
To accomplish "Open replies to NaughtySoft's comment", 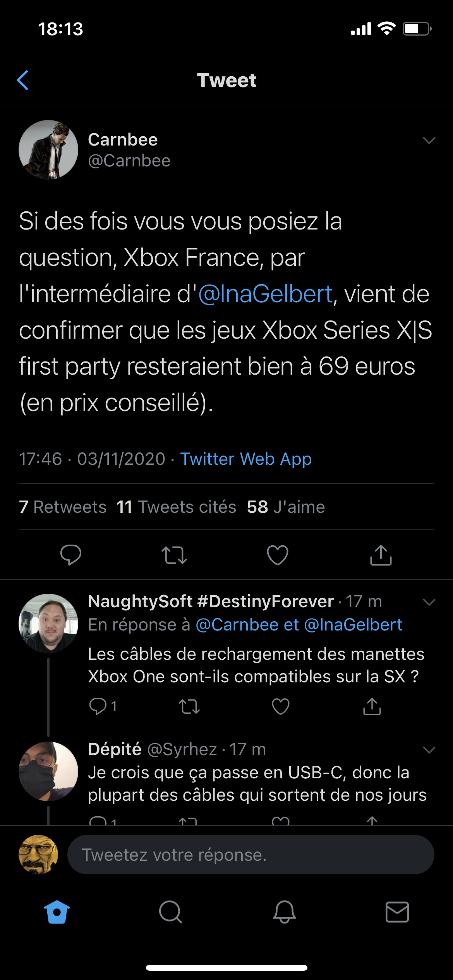I will (x=99, y=706).
